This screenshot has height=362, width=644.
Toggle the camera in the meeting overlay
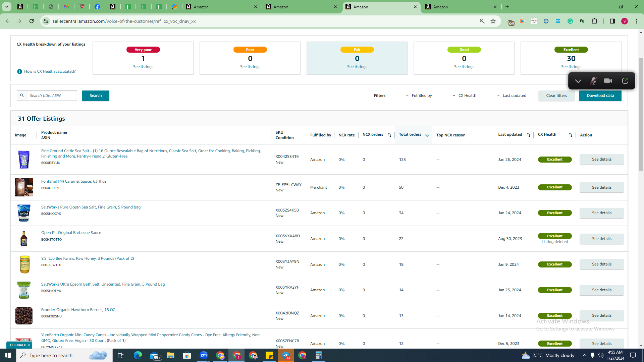(x=608, y=81)
